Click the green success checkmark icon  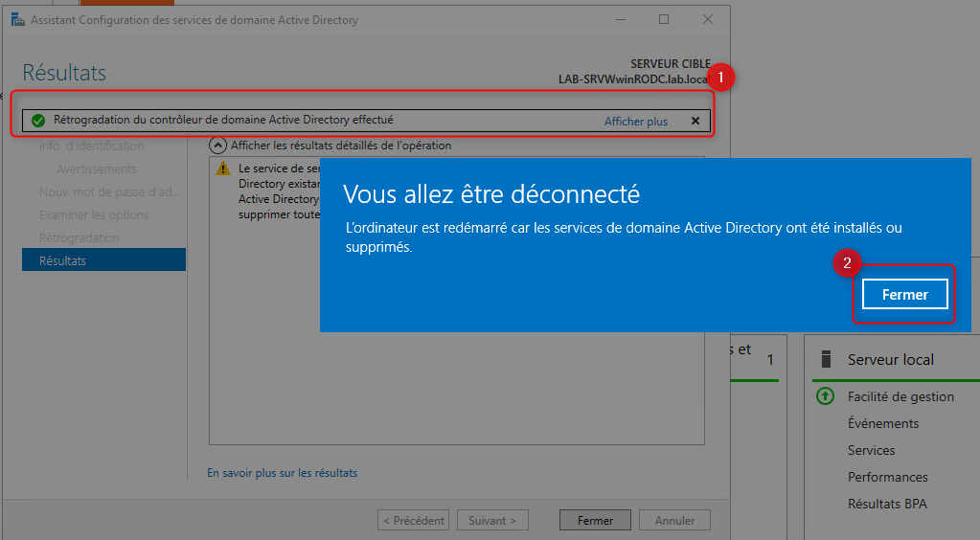[x=38, y=121]
